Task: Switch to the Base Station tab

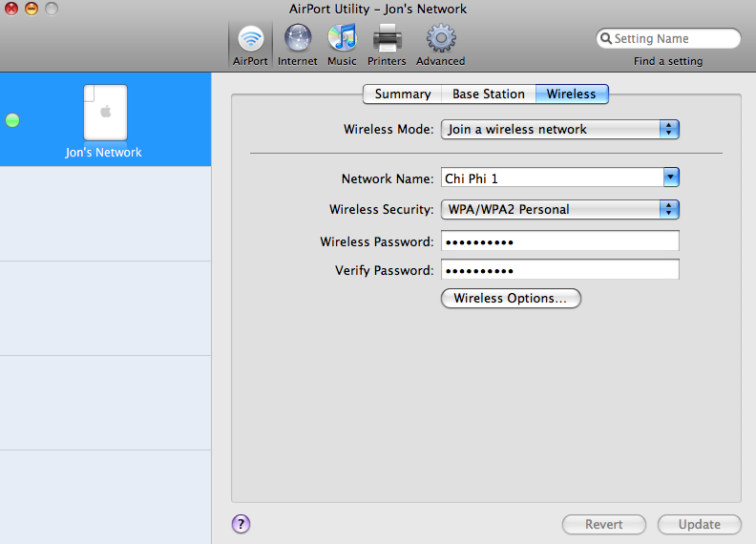Action: [489, 94]
